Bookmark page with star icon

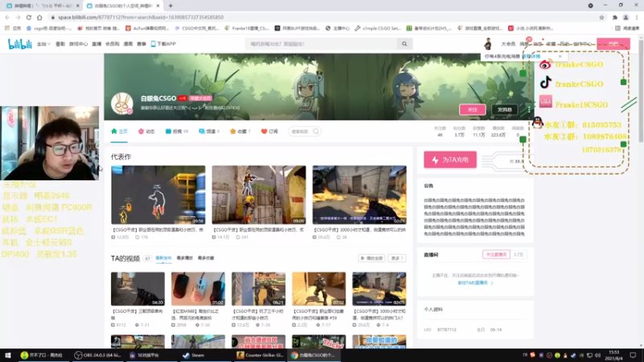pyautogui.click(x=601, y=17)
